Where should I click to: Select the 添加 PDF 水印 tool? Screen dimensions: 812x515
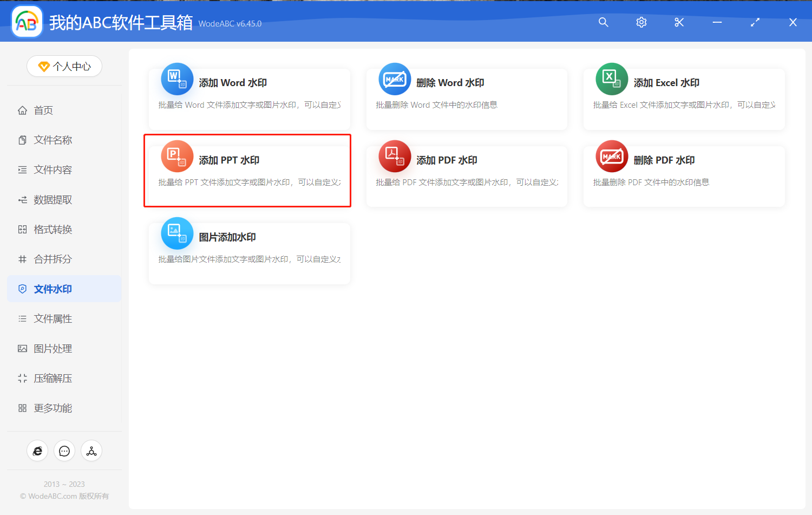click(467, 176)
